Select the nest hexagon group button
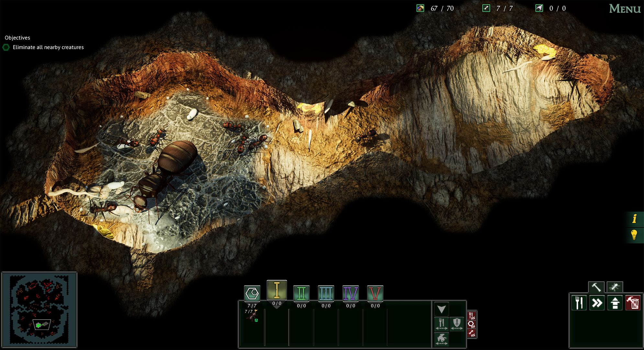644x350 pixels. [x=252, y=294]
